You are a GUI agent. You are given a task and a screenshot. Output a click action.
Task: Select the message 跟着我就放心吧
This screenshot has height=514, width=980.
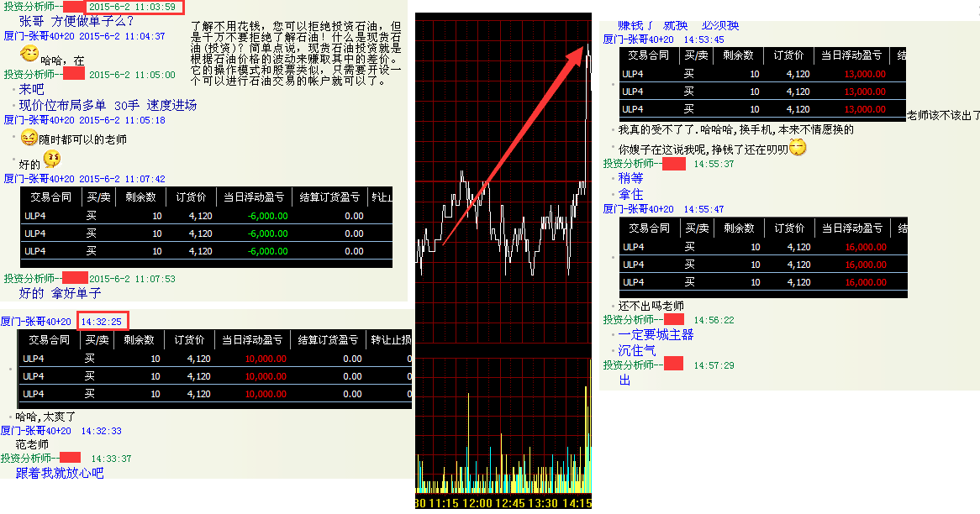[x=60, y=473]
